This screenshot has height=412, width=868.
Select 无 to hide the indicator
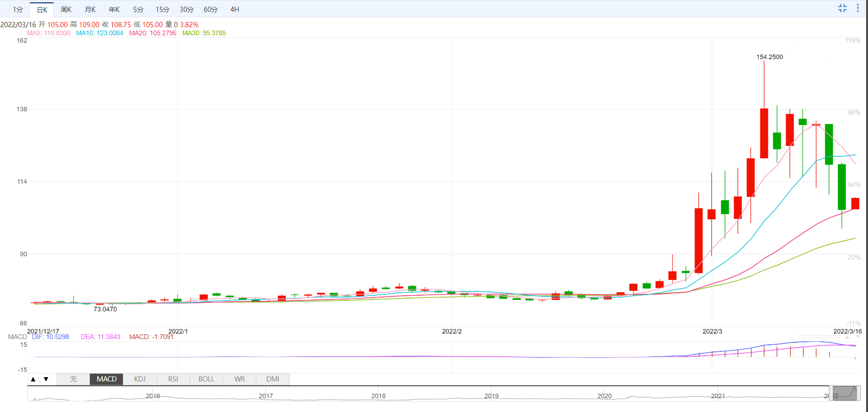(x=73, y=379)
